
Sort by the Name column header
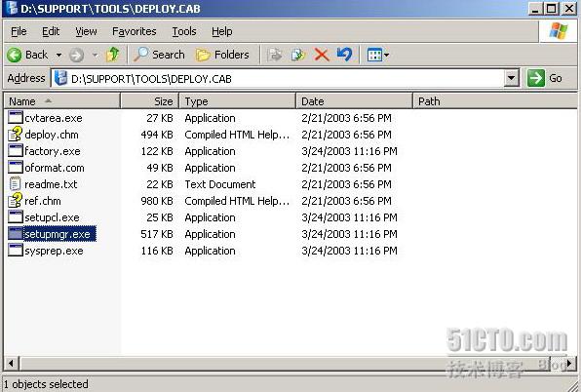(62, 101)
